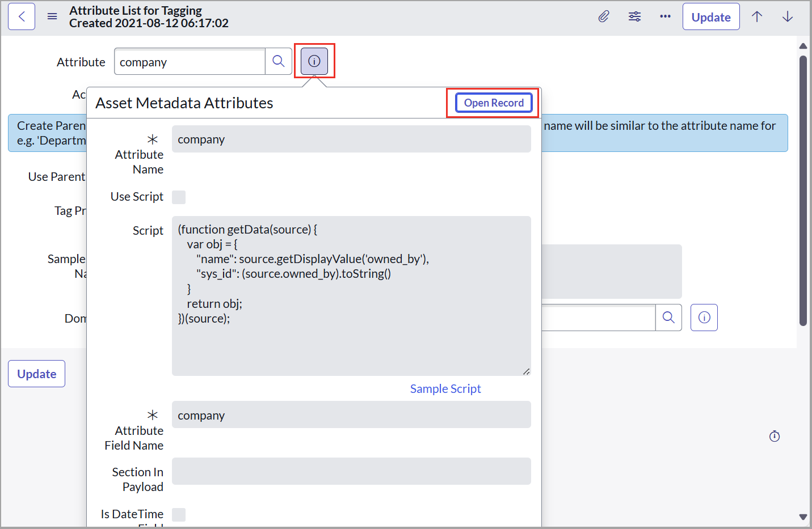Navigate to next record with down arrow
Viewport: 812px width, 529px height.
788,16
